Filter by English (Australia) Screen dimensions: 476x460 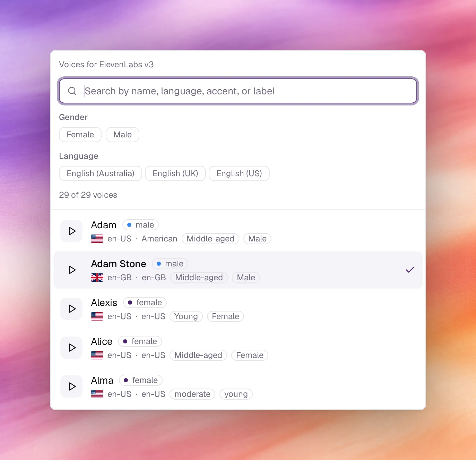(101, 173)
